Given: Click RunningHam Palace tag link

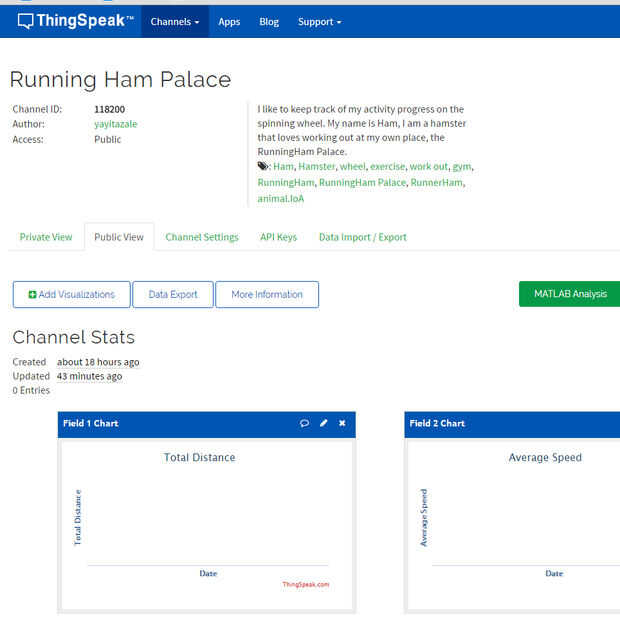Looking at the screenshot, I should 363,183.
